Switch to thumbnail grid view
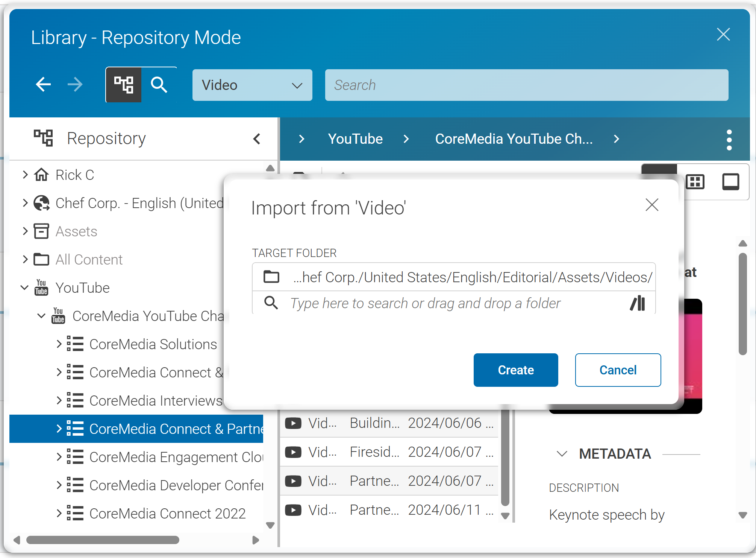Viewport: 756px width, 558px height. 695,182
